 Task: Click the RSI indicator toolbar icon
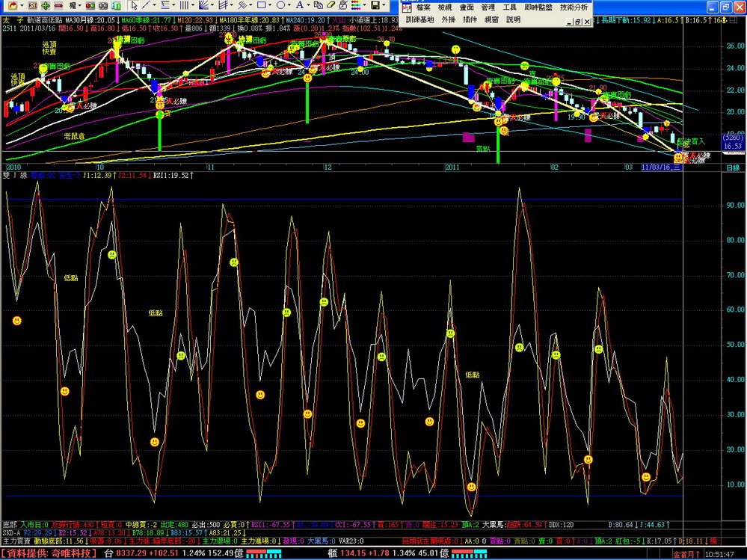32,5
